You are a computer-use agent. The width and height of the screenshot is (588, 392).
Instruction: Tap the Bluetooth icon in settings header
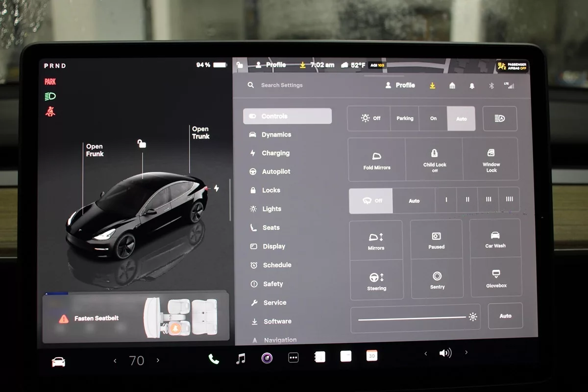(491, 86)
